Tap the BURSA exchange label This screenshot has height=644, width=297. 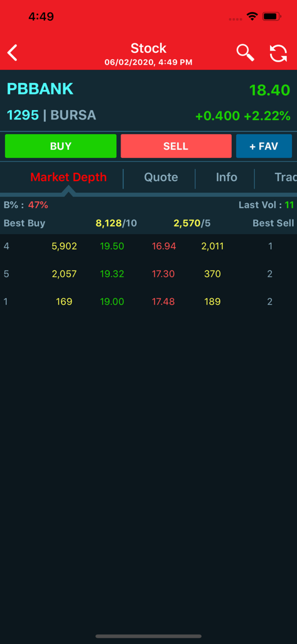[x=73, y=116]
